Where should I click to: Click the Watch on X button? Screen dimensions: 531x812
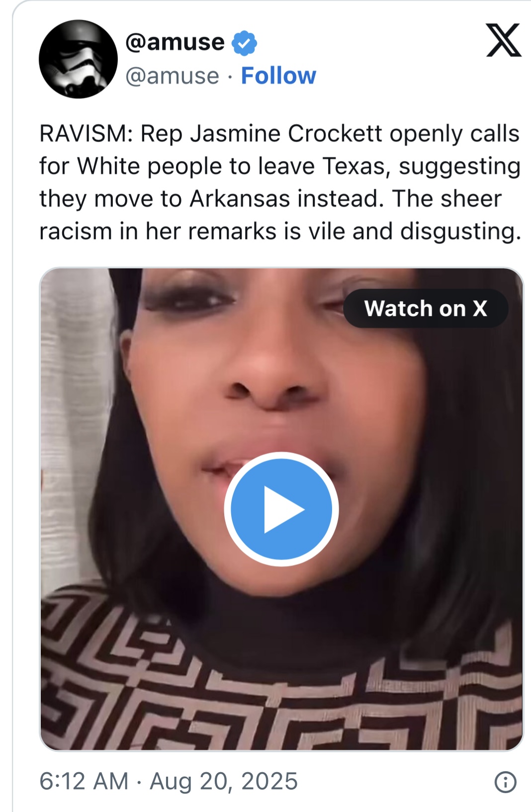[426, 308]
